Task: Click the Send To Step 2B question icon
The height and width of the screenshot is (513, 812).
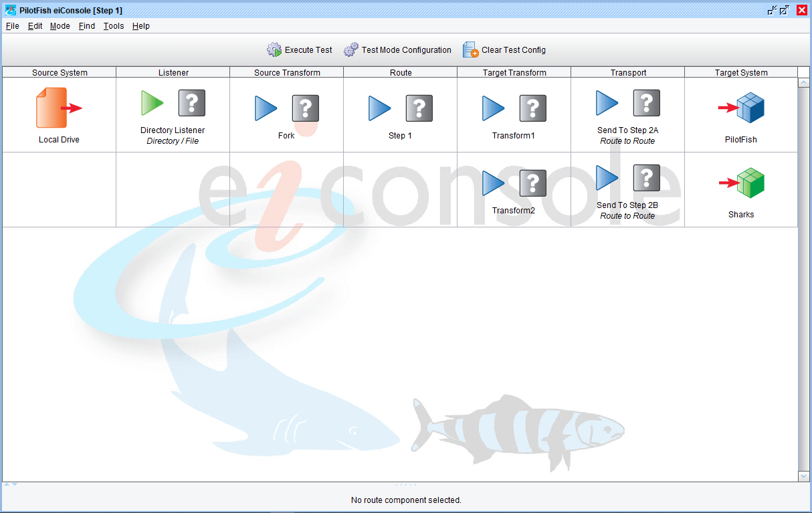Action: pyautogui.click(x=647, y=178)
